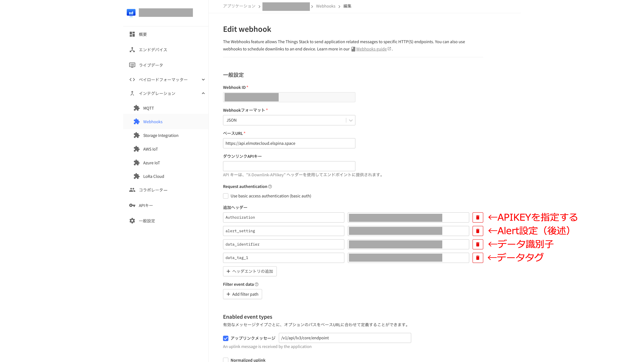The height and width of the screenshot is (362, 644).
Task: Open the MQTT integration puzzle icon
Action: point(137,108)
